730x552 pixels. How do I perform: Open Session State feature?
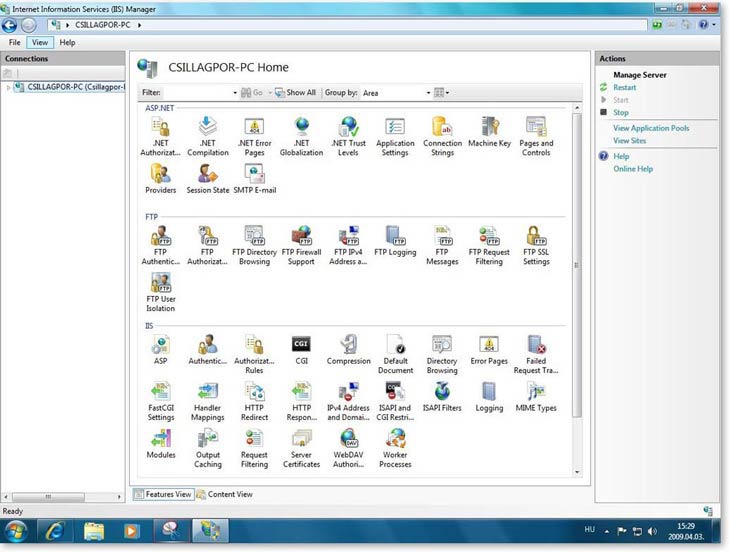(x=208, y=179)
